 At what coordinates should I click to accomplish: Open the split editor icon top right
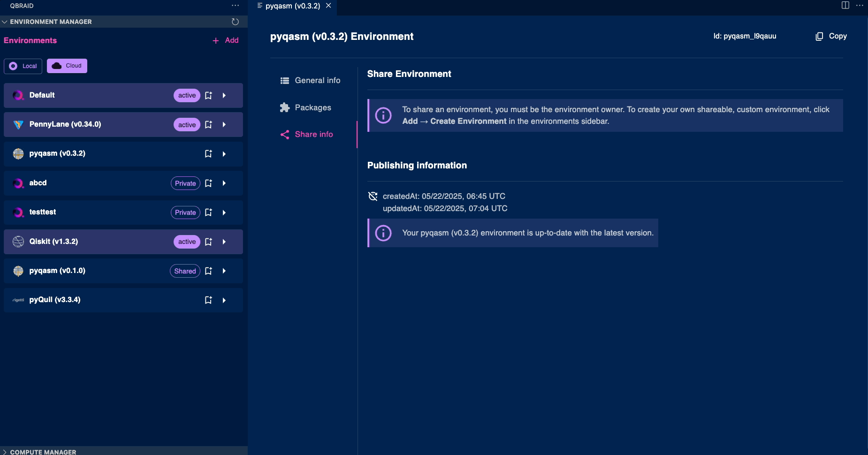coord(845,5)
